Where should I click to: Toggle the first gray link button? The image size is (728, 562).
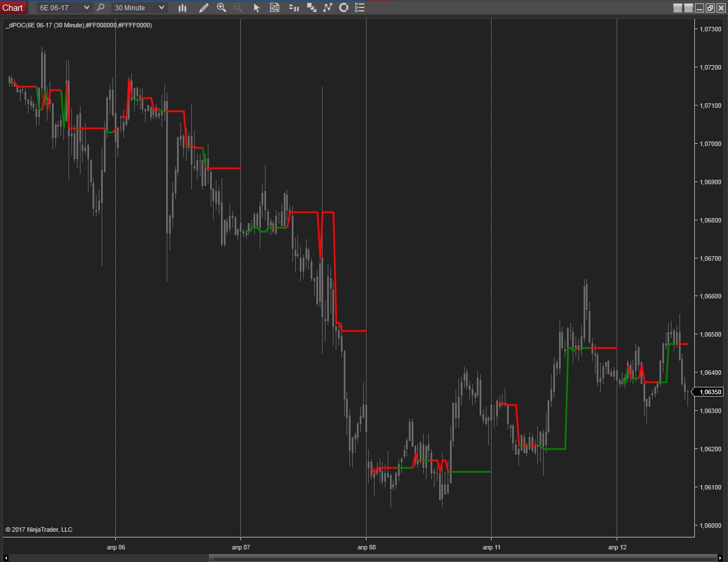click(678, 8)
